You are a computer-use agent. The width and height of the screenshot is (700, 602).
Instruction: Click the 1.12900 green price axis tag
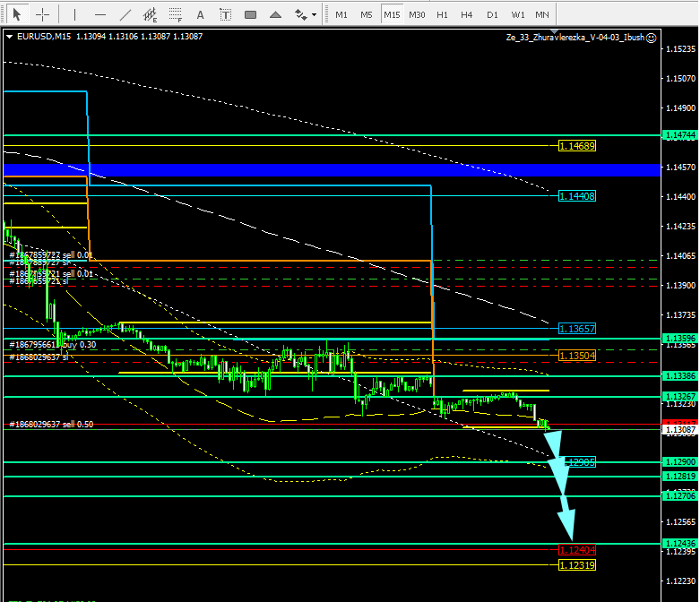point(680,462)
